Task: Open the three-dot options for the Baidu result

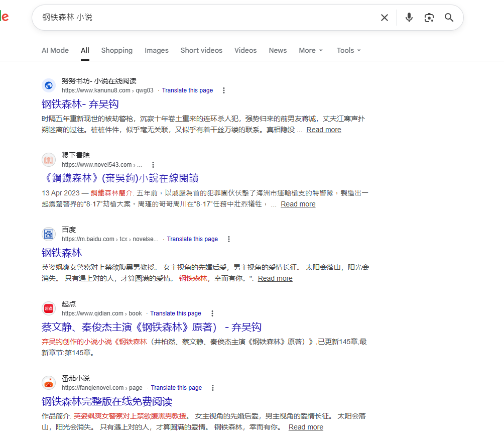Action: coord(229,239)
